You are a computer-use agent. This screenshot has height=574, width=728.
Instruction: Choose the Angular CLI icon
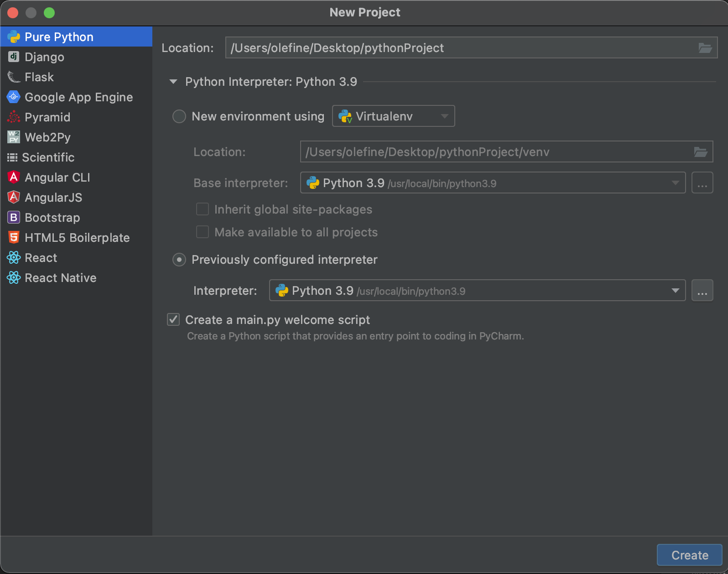click(14, 177)
